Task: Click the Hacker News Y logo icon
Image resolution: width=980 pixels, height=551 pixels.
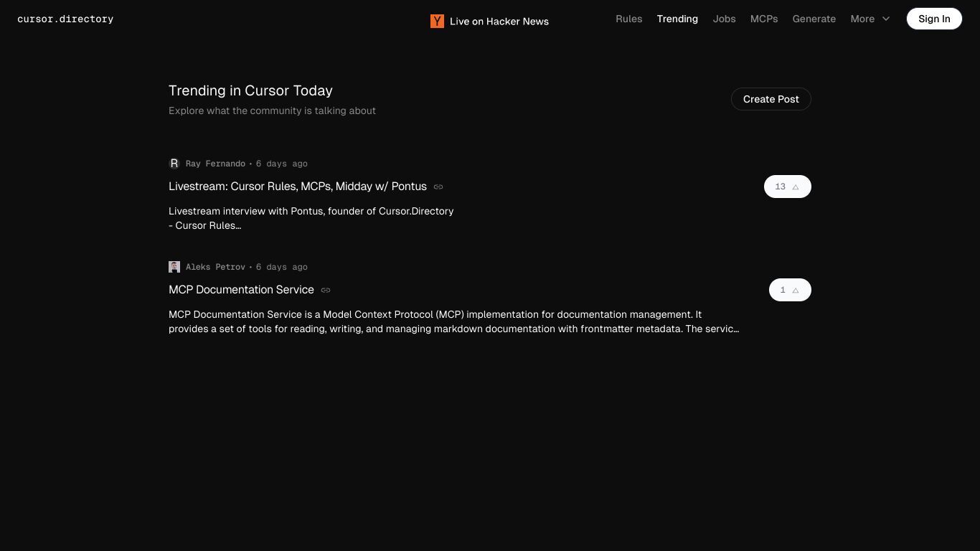Action: click(437, 22)
